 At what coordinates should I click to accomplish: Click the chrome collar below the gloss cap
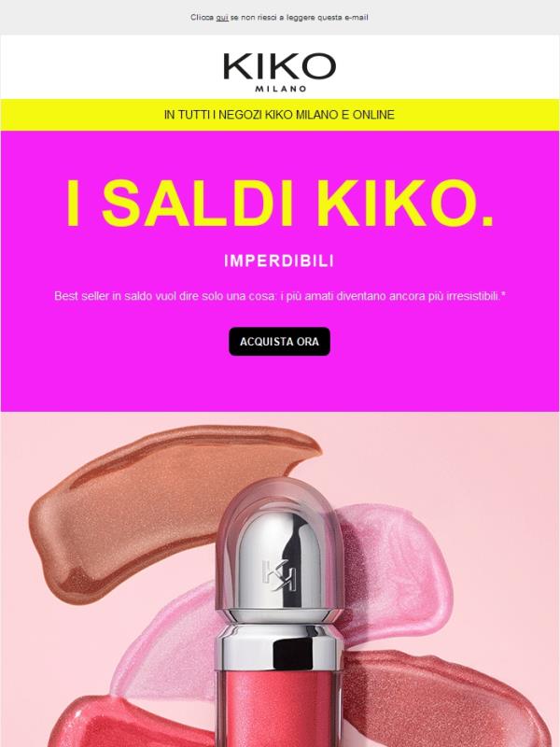click(x=279, y=645)
